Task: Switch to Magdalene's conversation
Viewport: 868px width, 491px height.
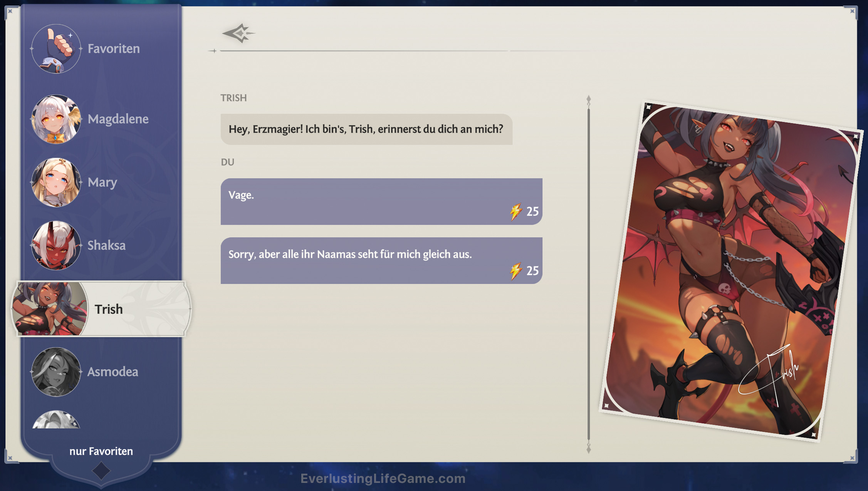Action: click(x=118, y=119)
